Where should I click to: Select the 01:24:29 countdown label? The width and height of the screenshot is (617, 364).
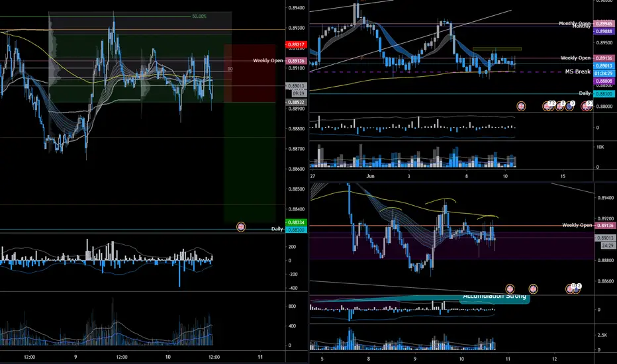tap(603, 73)
